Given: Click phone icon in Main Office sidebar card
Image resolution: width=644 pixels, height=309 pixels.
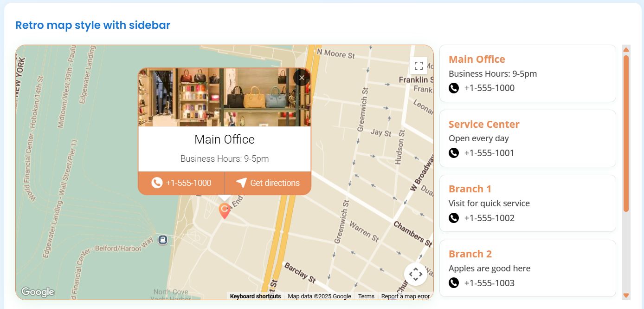Looking at the screenshot, I should pos(454,88).
